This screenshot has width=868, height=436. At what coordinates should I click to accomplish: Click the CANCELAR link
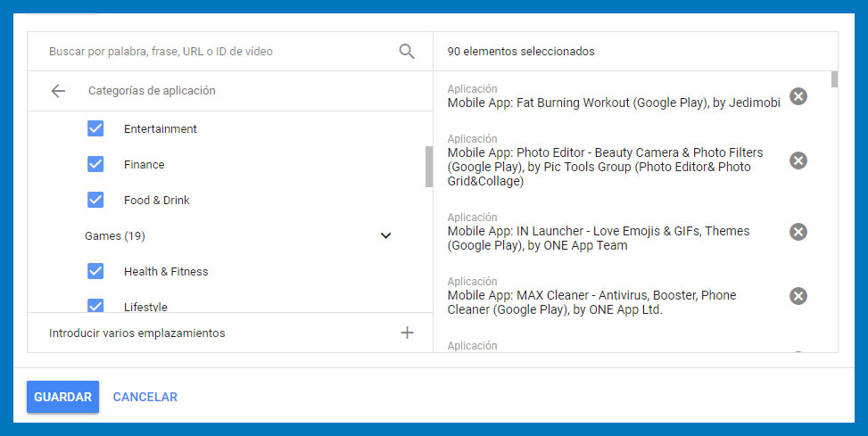145,397
